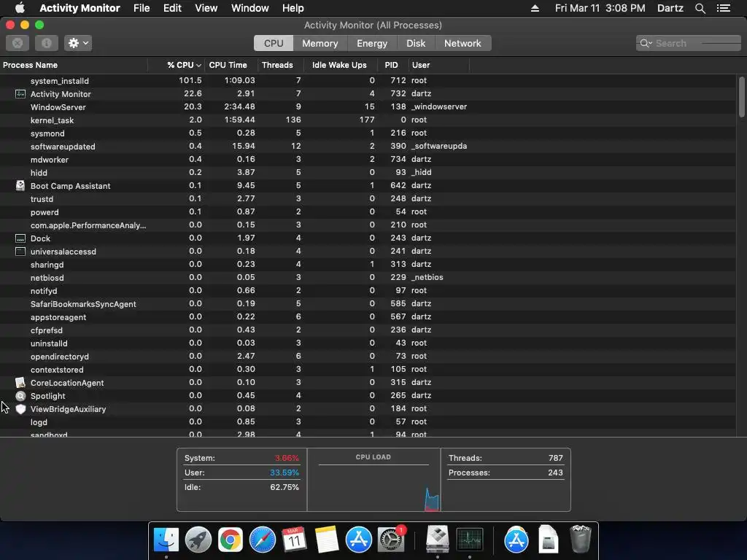Click the Dartz user menu
The width and height of the screenshot is (747, 560).
[x=670, y=8]
